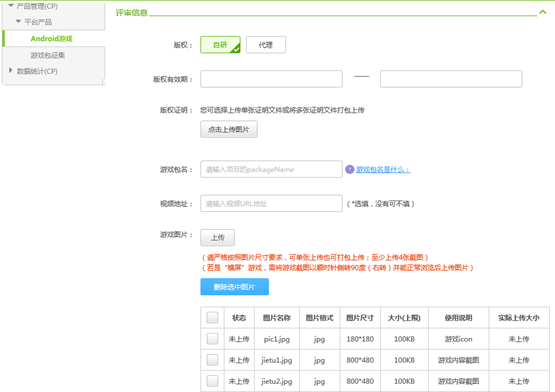
Task: Click 游戏icon usage cell
Action: [x=458, y=339]
